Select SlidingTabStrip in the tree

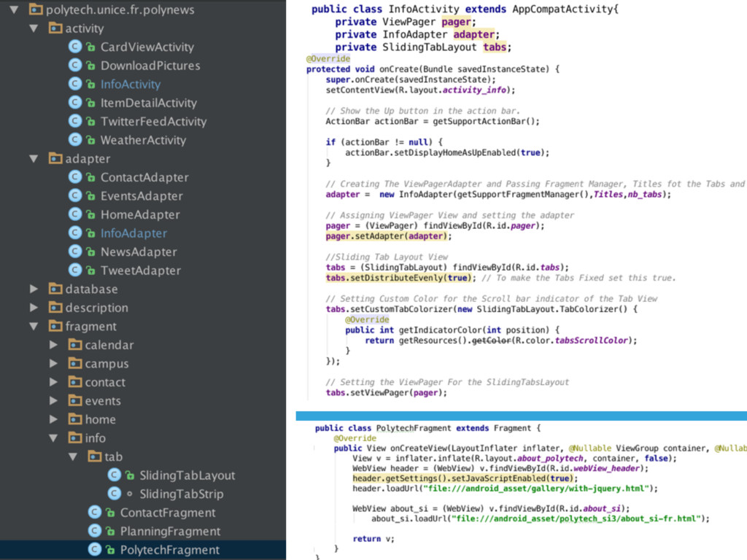coord(181,494)
